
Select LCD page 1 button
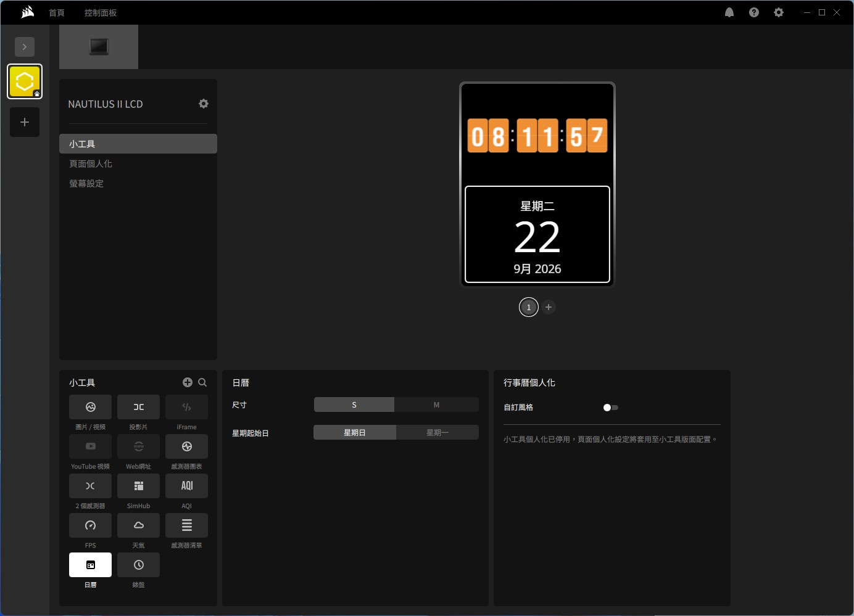click(x=529, y=307)
